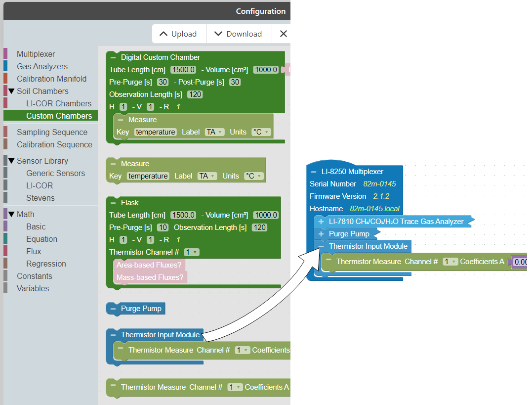This screenshot has width=532, height=405.
Task: Edit Digital Custom Chamber Pre-Purge value 30
Action: point(163,82)
